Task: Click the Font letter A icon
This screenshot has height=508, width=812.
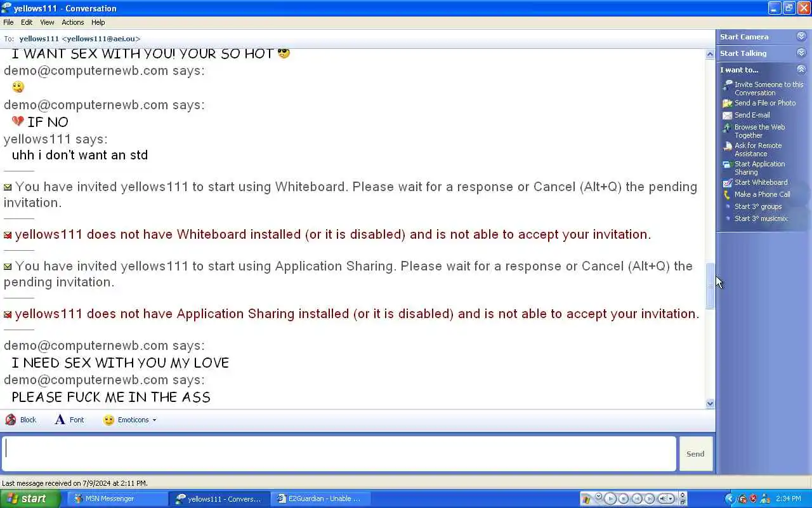Action: click(60, 420)
